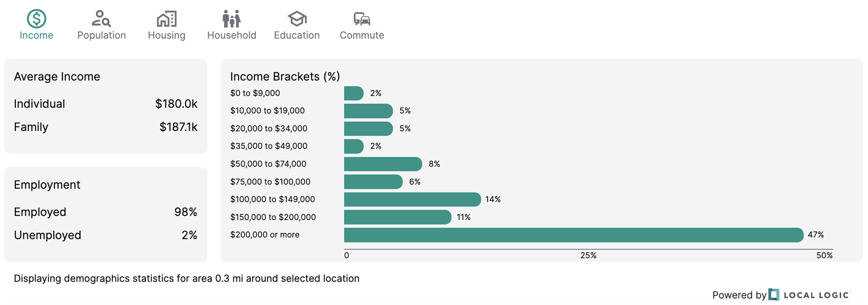Click the Education graduation cap icon
This screenshot has height=305, width=868.
tap(297, 19)
